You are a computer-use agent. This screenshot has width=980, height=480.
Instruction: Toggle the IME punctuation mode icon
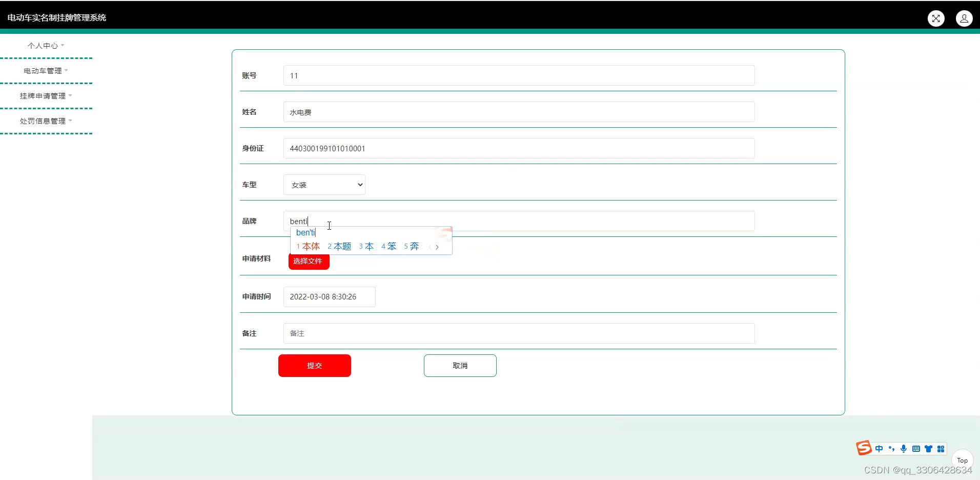point(891,449)
